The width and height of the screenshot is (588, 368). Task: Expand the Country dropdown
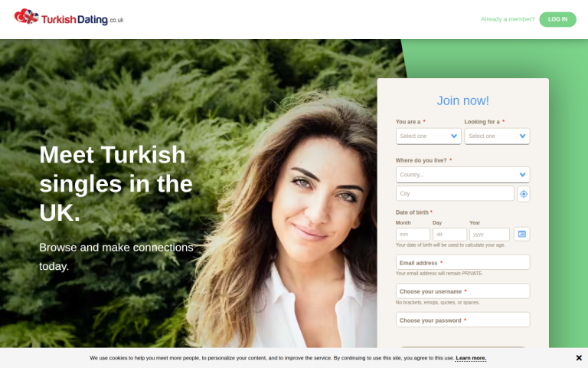(x=462, y=175)
